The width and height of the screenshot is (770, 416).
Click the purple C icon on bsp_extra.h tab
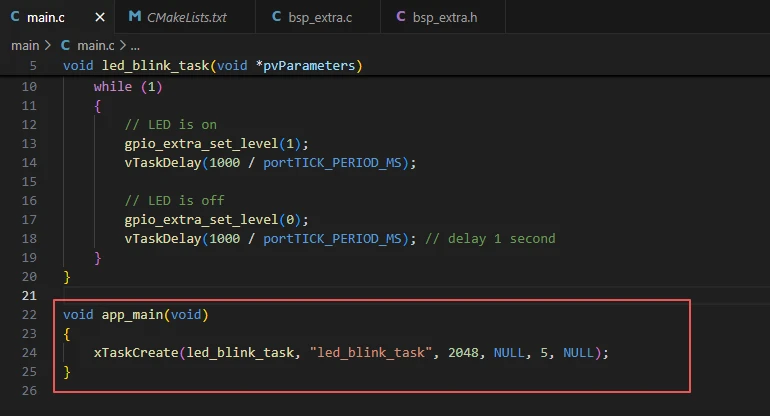click(x=401, y=17)
